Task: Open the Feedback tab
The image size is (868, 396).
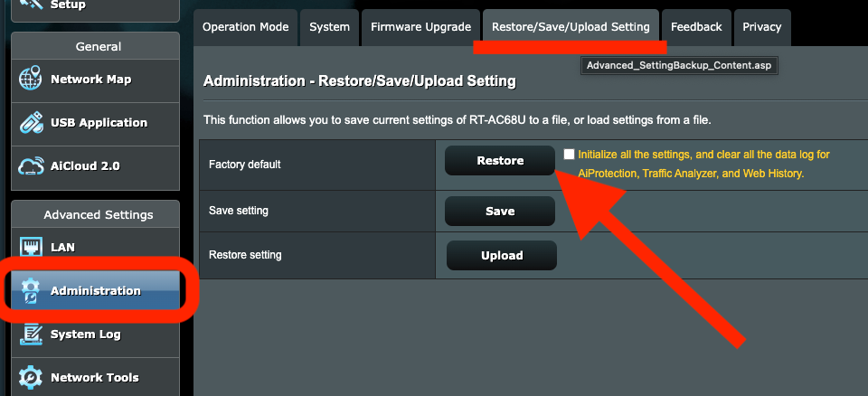Action: 696,27
